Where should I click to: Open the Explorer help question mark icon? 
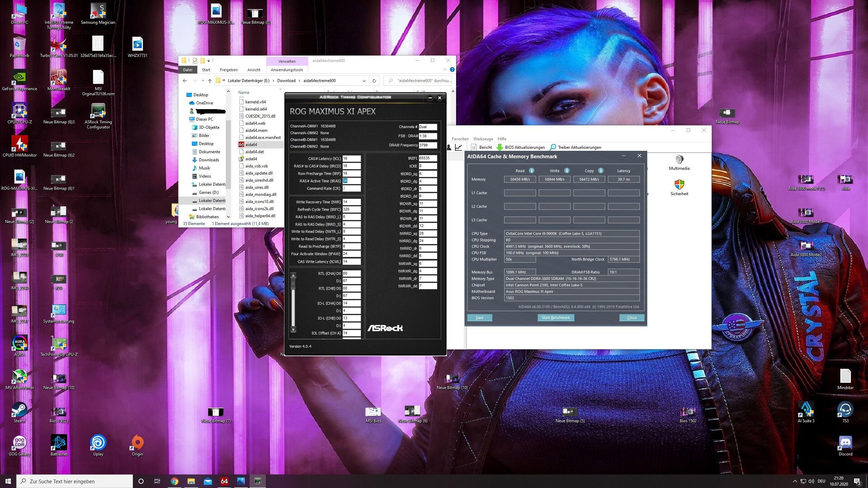tap(452, 69)
